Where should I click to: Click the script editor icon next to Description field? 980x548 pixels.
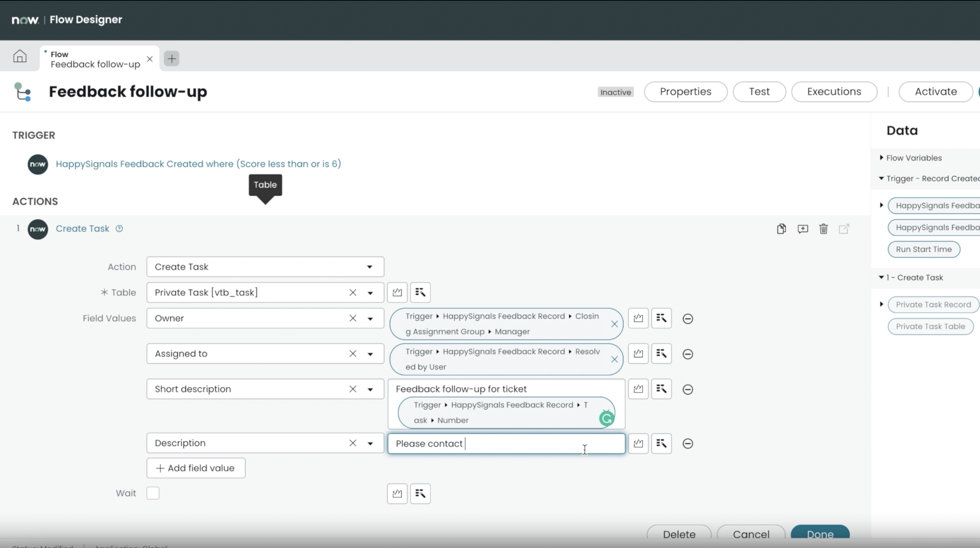click(x=638, y=443)
